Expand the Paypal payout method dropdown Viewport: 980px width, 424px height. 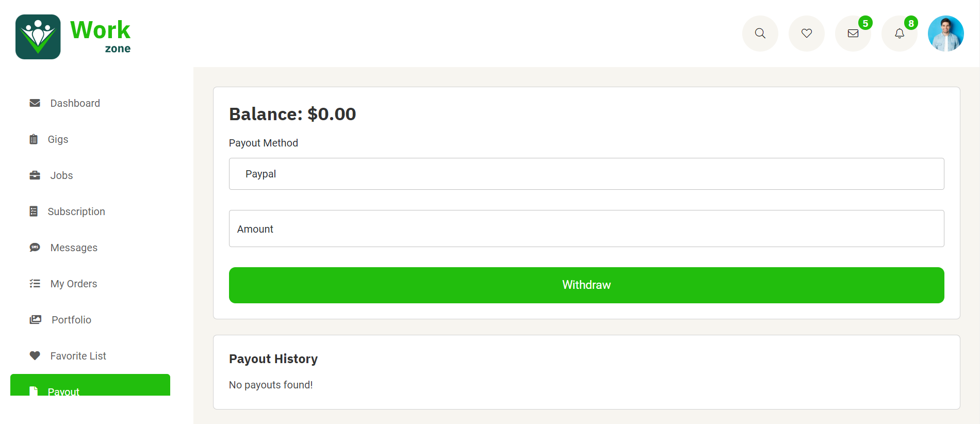[x=586, y=174]
